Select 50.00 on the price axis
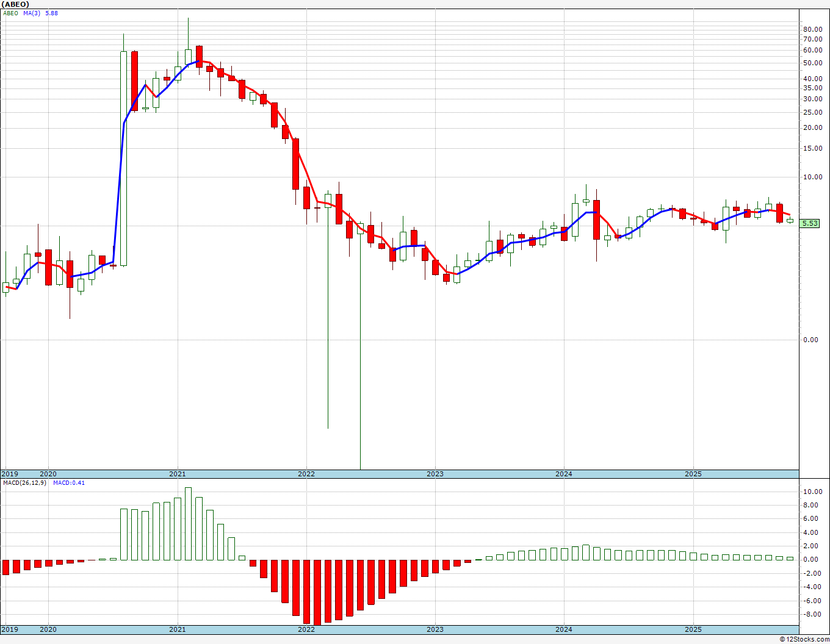Image resolution: width=830 pixels, height=644 pixels. (x=812, y=63)
